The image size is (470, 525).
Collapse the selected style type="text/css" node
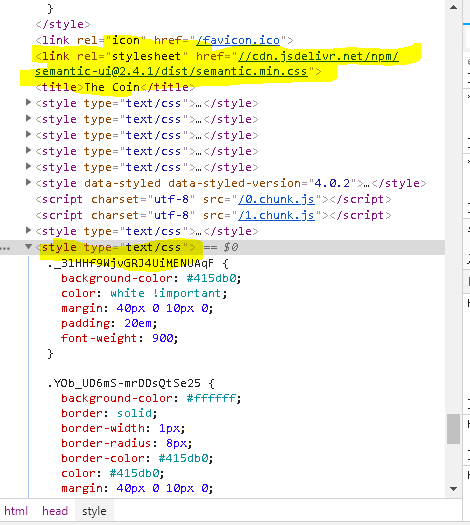tap(28, 247)
